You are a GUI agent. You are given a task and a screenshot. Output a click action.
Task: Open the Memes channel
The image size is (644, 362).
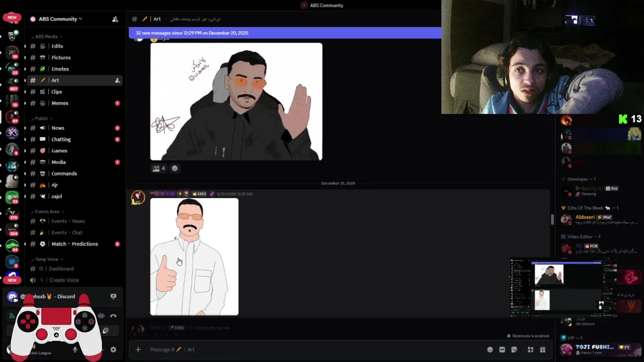coord(74,103)
